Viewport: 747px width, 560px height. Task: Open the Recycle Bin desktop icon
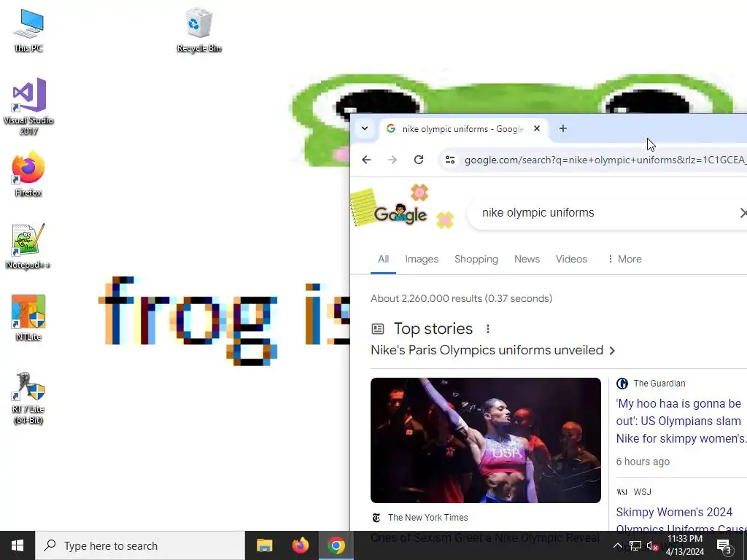[x=198, y=31]
